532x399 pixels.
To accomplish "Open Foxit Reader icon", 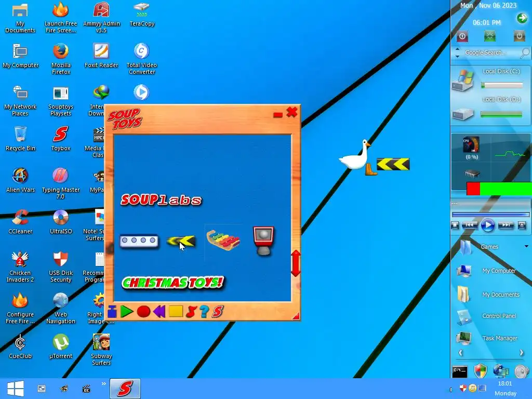I will (x=101, y=56).
